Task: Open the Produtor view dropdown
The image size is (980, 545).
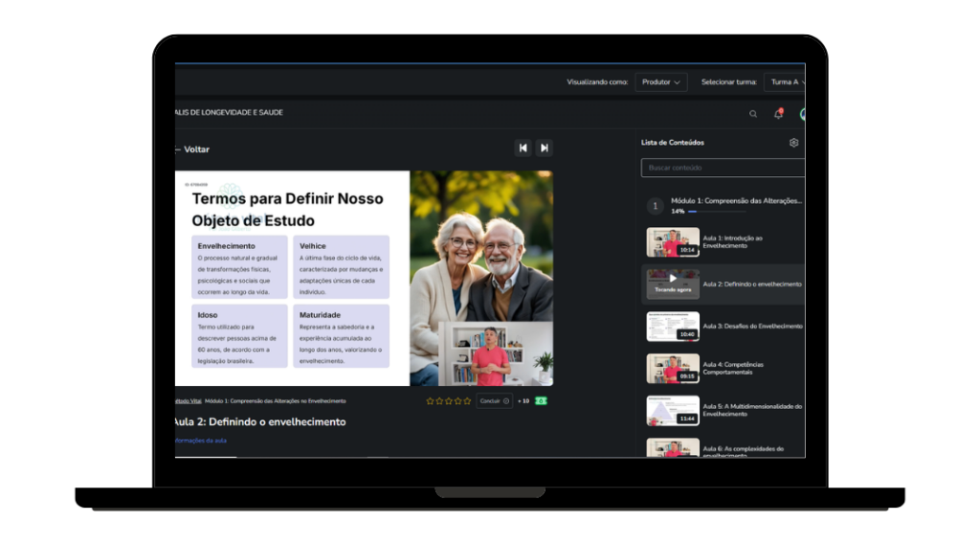Action: coord(660,82)
